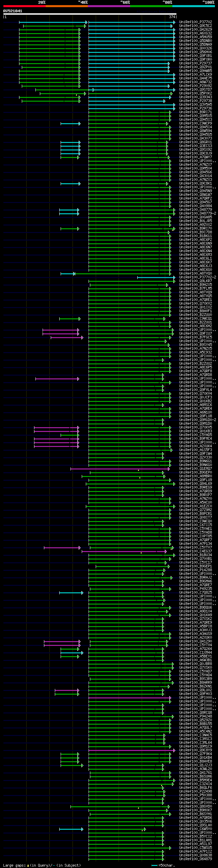
Task: Select the UniRef100_Q7XKV2 label
Action: 196,304
